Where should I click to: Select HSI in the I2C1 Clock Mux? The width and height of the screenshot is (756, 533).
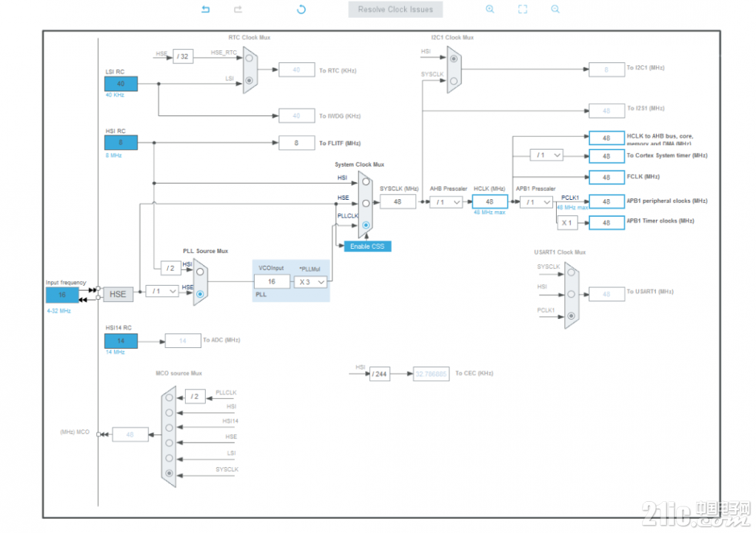click(454, 58)
